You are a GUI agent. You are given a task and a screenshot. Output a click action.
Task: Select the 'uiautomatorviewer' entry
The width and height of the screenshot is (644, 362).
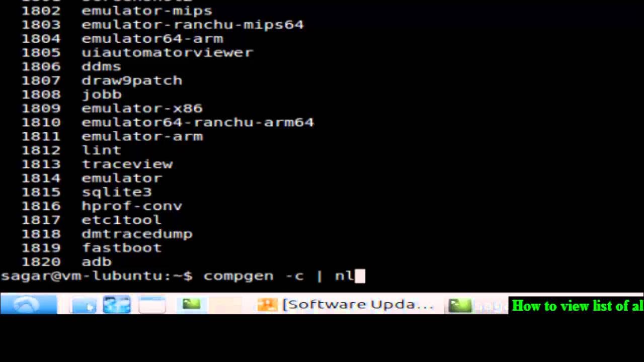[x=137, y=53]
